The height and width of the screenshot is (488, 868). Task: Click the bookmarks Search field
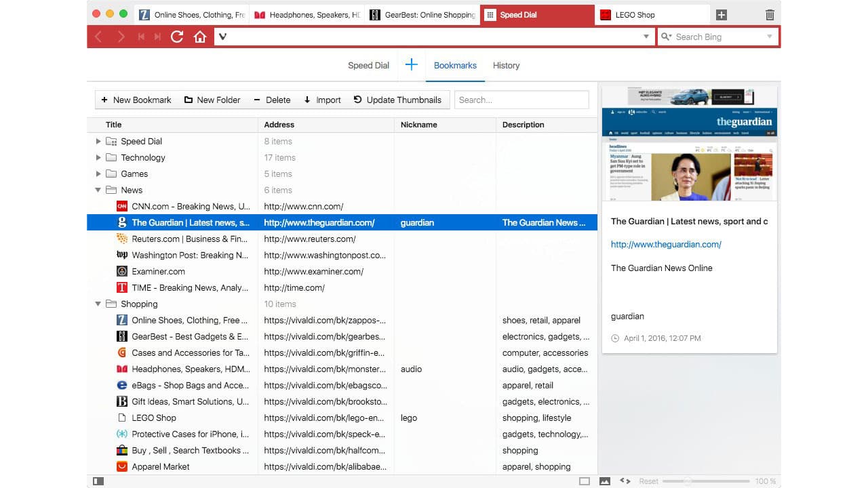(x=521, y=100)
